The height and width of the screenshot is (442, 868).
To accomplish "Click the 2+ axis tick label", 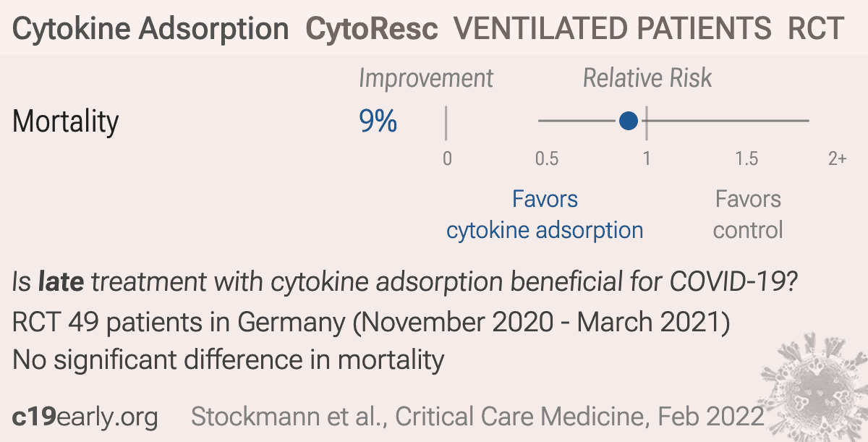I will click(x=837, y=158).
